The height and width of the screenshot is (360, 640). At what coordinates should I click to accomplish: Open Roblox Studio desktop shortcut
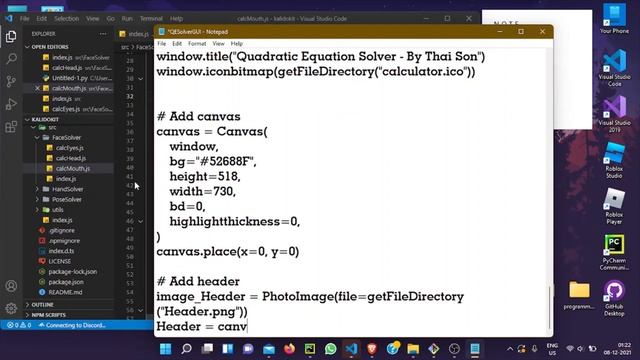tap(614, 160)
